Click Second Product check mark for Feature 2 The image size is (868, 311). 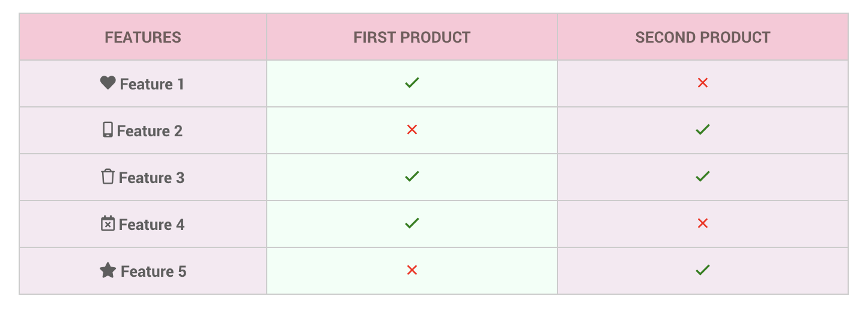tap(703, 130)
